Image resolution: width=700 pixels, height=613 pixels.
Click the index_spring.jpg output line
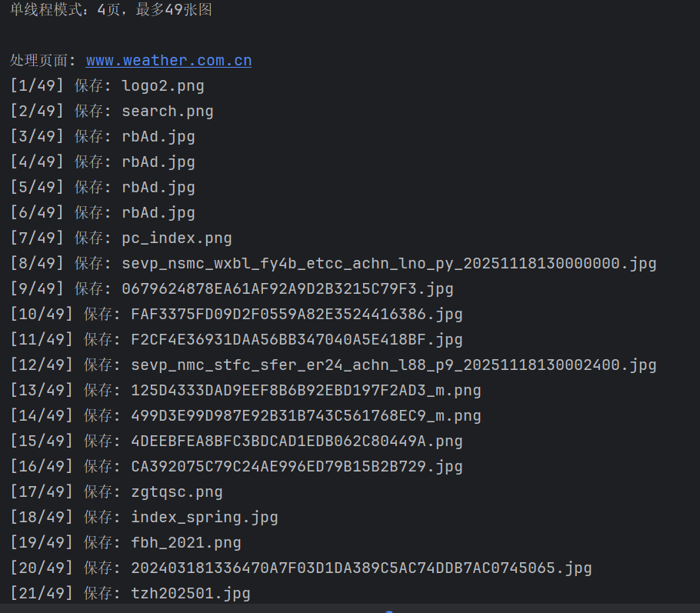[144, 518]
